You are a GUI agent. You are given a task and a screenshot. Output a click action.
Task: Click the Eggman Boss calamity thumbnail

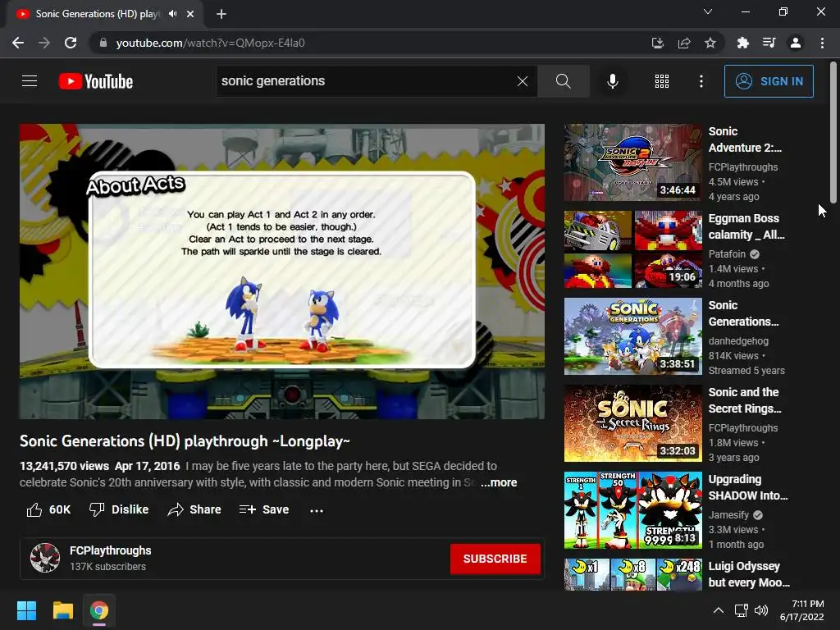(x=632, y=249)
